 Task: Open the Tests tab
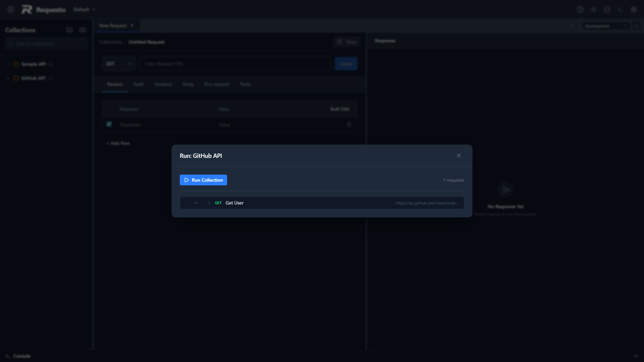[245, 84]
